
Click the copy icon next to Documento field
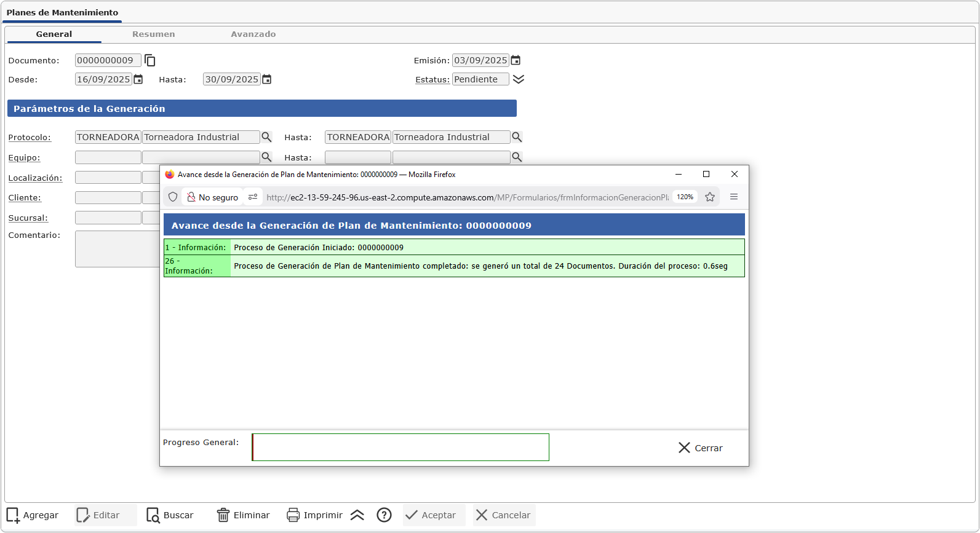pyautogui.click(x=150, y=60)
